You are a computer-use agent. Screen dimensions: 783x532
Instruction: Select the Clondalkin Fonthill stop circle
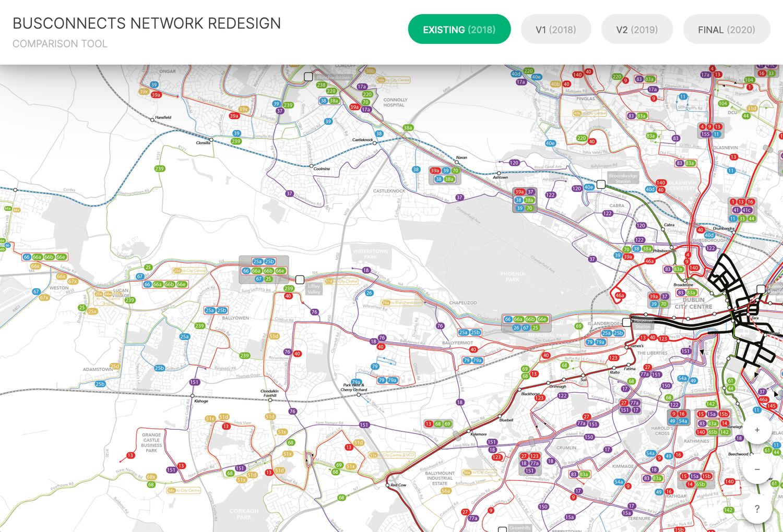(270, 400)
